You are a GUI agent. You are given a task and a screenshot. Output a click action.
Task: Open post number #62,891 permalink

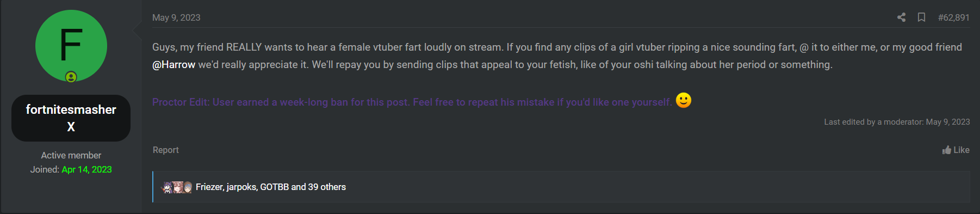[953, 17]
